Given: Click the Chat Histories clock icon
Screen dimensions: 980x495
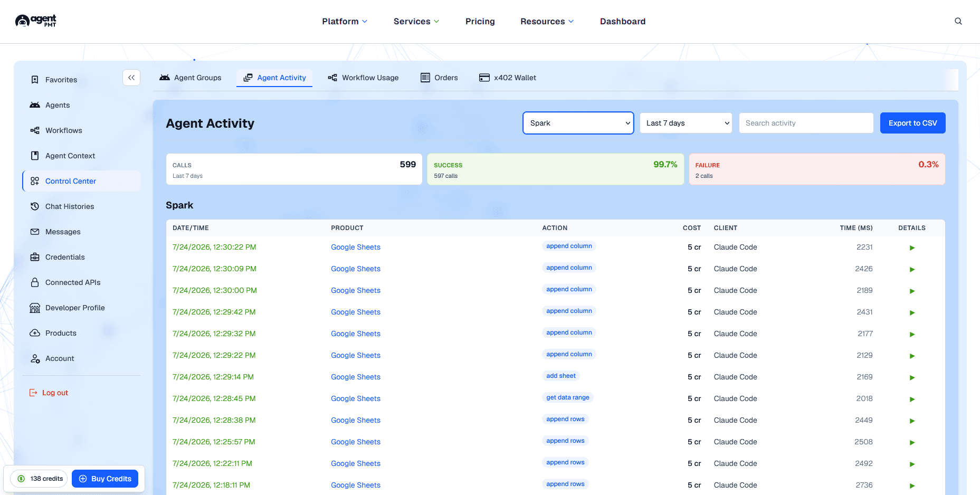Looking at the screenshot, I should point(35,206).
